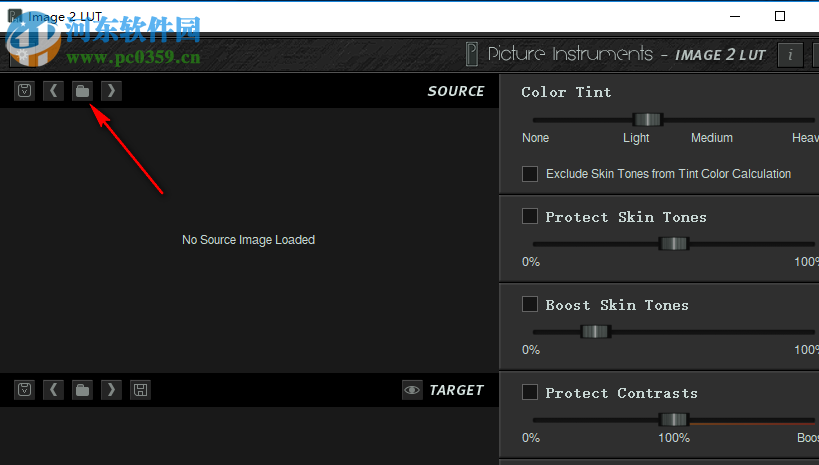Screen dimensions: 819x465
Task: Enable Boost Skin Tones checkbox
Action: (530, 304)
